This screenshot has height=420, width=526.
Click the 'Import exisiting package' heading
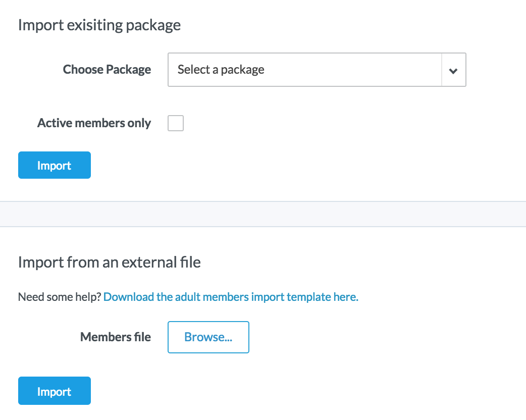click(x=99, y=25)
